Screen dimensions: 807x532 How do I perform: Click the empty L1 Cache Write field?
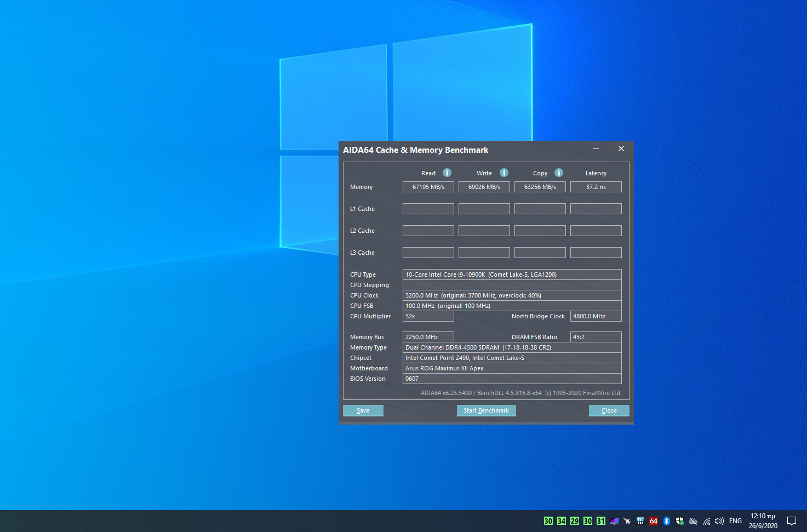pyautogui.click(x=484, y=209)
